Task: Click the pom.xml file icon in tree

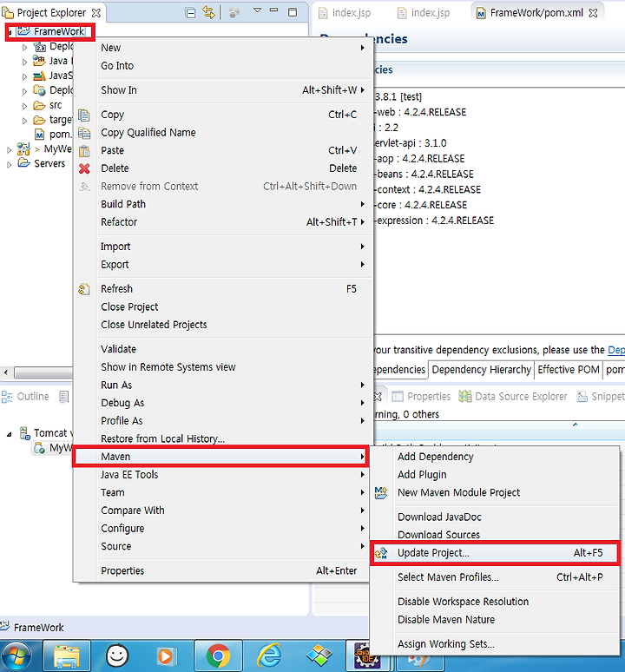Action: [x=39, y=135]
